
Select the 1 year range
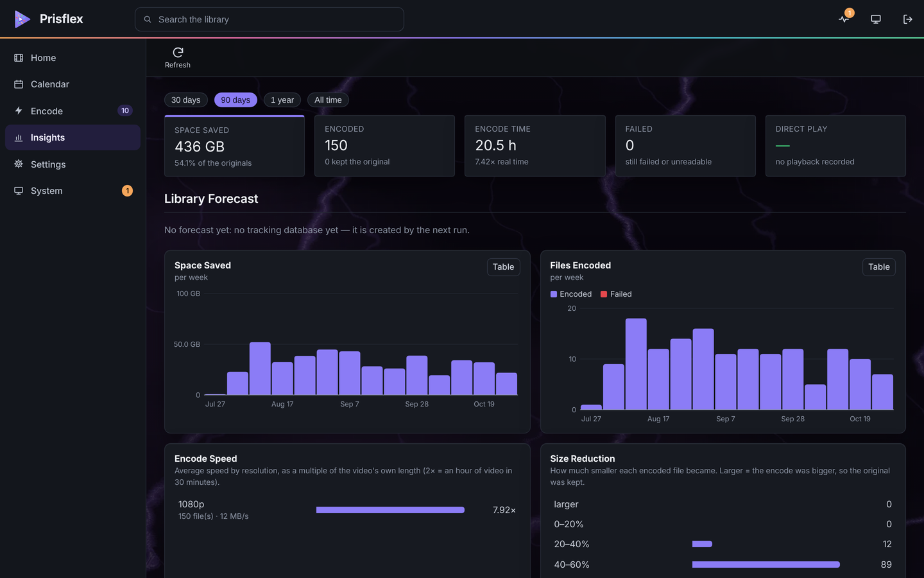point(282,100)
